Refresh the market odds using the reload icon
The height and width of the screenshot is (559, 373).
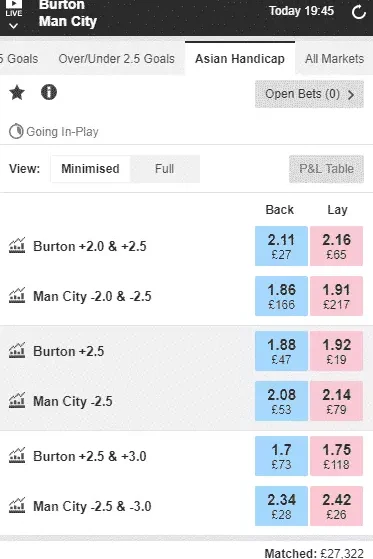pyautogui.click(x=358, y=12)
